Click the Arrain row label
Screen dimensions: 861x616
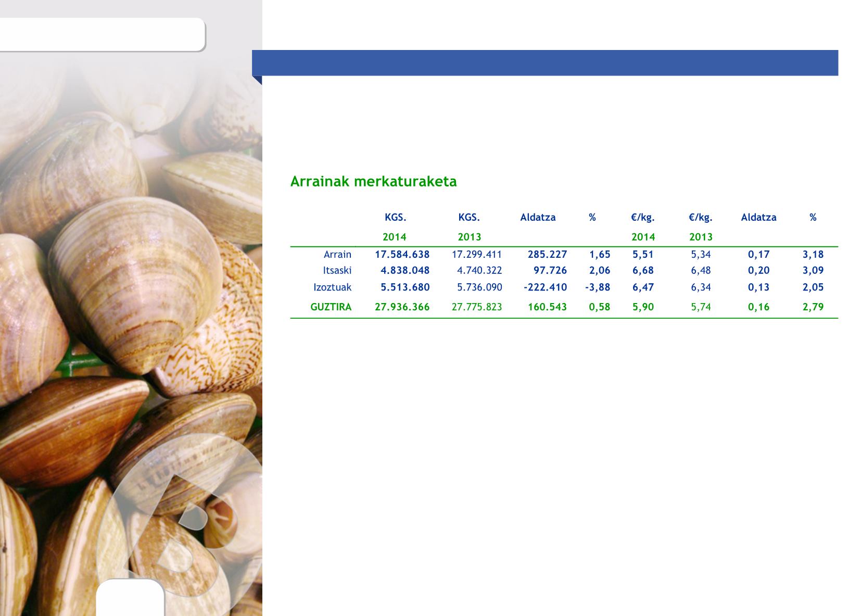[337, 255]
